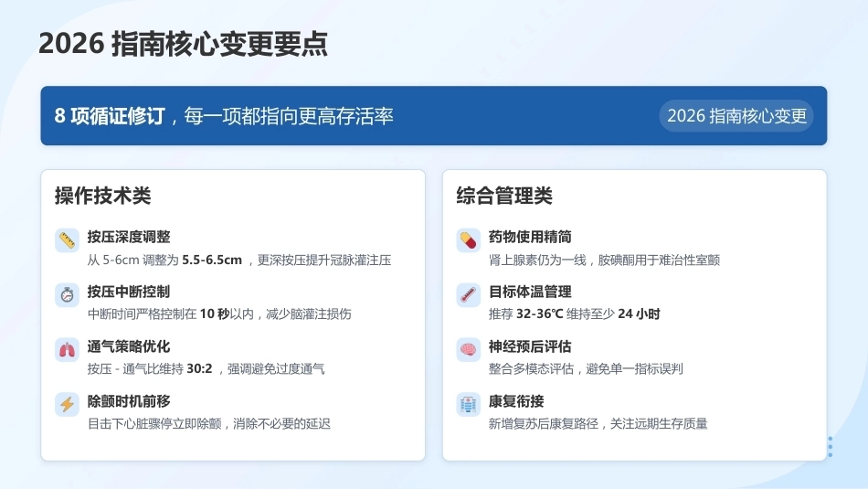Click the banner text 每一项都指向更高存活率

click(289, 116)
